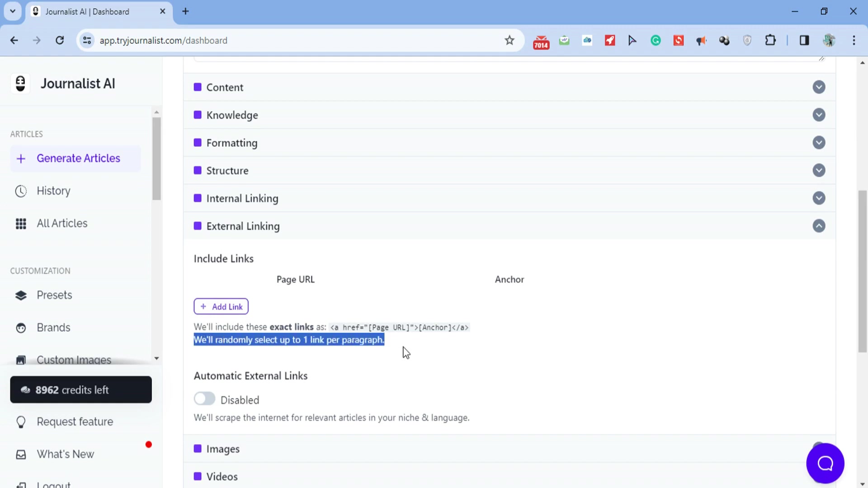
Task: Click the sidebar scroll down arrow
Action: pyautogui.click(x=156, y=358)
